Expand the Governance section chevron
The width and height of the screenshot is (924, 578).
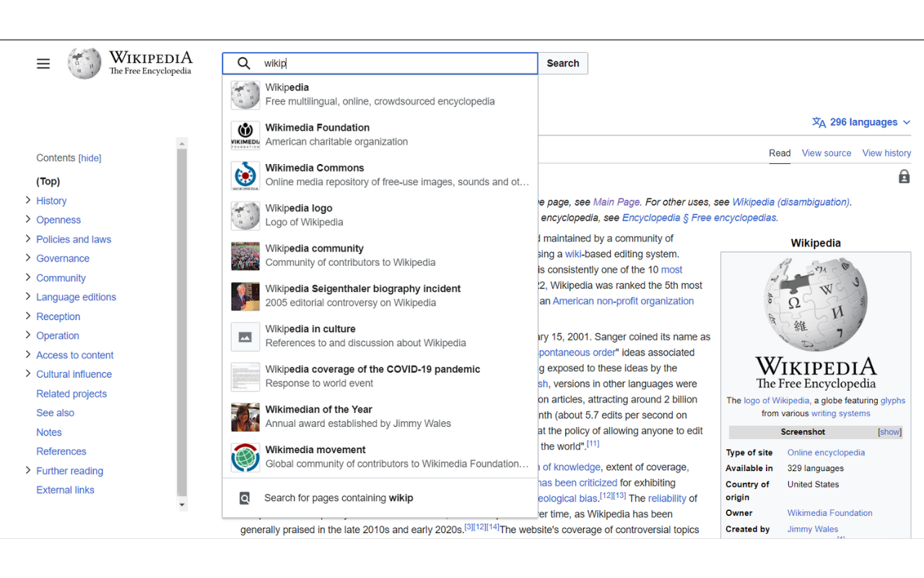click(x=28, y=258)
